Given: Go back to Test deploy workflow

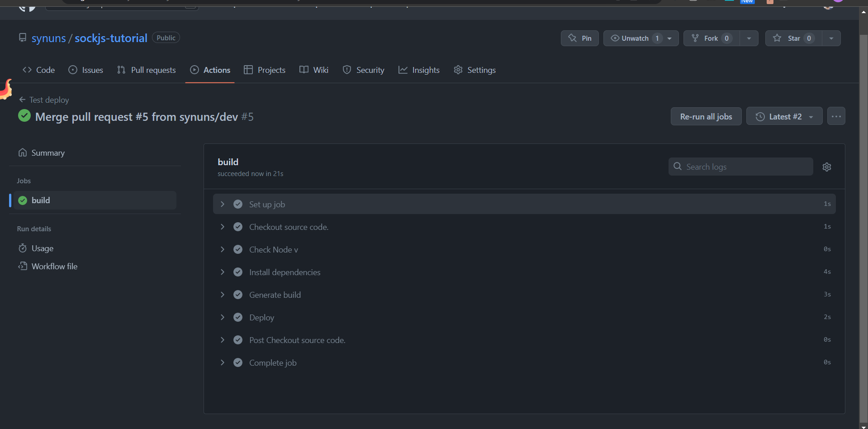Looking at the screenshot, I should point(44,100).
